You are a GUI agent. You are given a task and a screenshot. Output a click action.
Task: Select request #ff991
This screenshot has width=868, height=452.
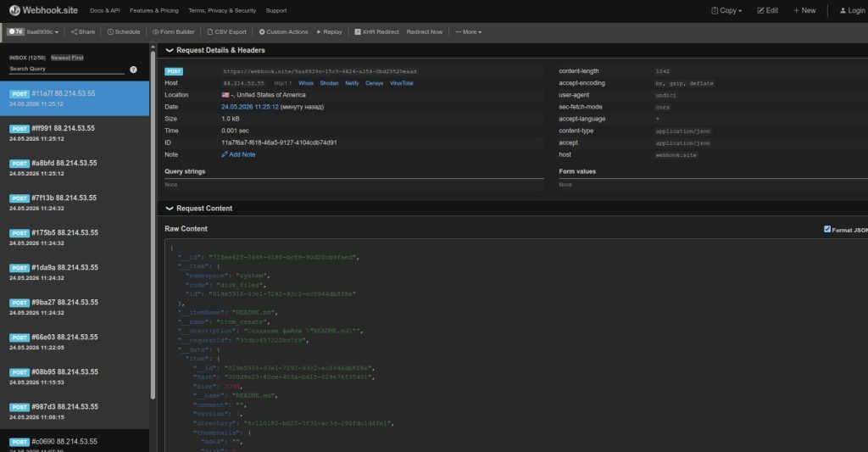click(75, 133)
